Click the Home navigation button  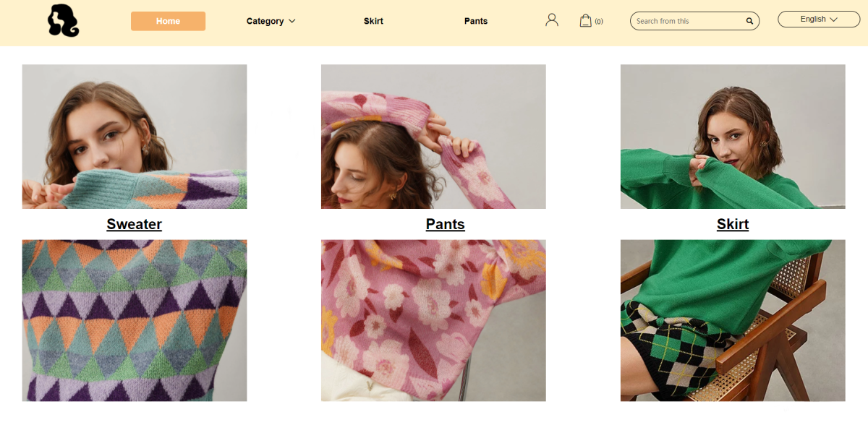168,21
